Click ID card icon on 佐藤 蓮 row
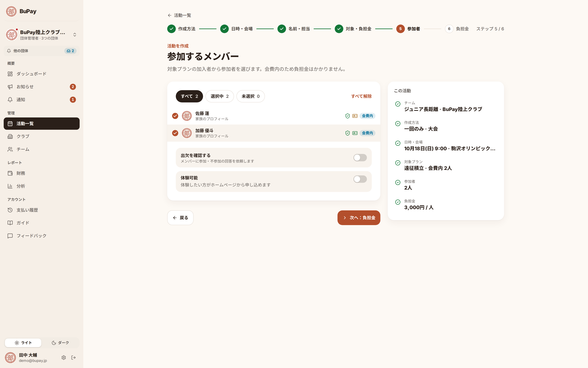Viewport: 588px width, 368px height. 355,116
